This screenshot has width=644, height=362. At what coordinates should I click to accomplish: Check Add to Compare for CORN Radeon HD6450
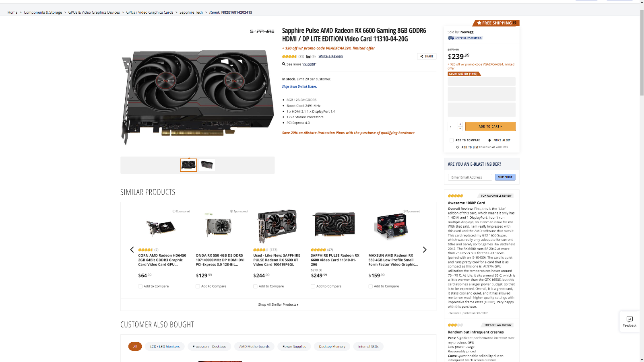pyautogui.click(x=140, y=286)
